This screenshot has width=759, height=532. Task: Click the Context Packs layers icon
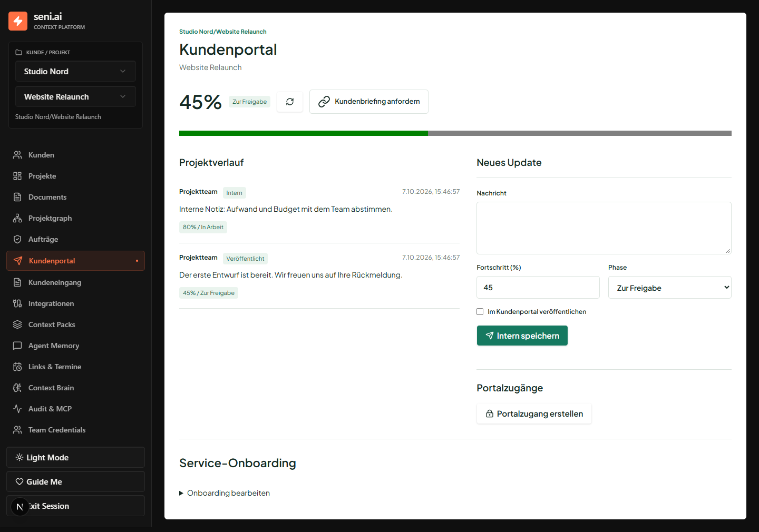(17, 324)
